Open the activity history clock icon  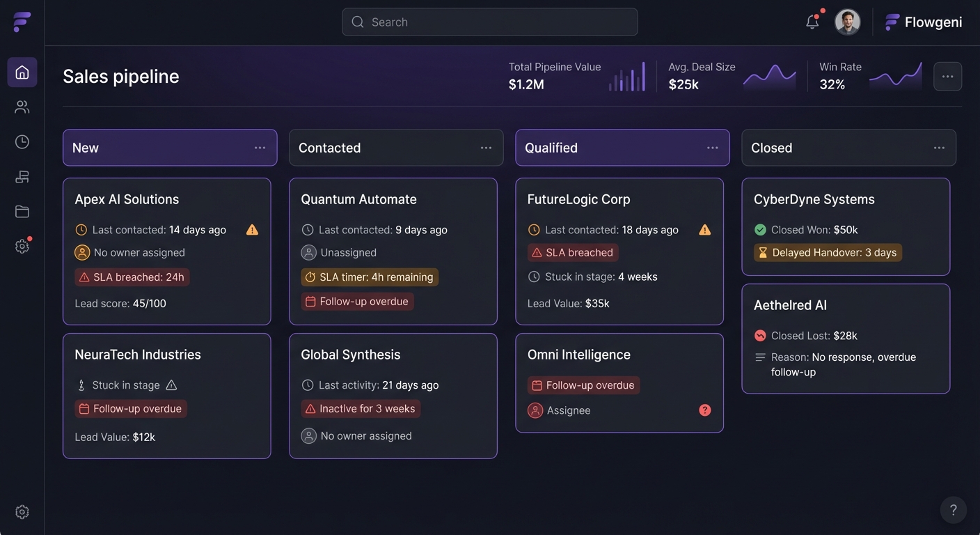(22, 141)
